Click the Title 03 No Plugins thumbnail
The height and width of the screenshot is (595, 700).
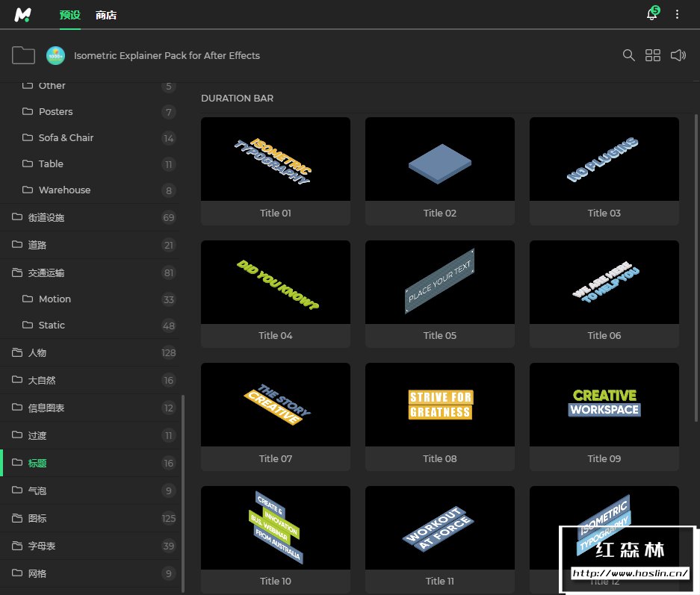(x=604, y=159)
